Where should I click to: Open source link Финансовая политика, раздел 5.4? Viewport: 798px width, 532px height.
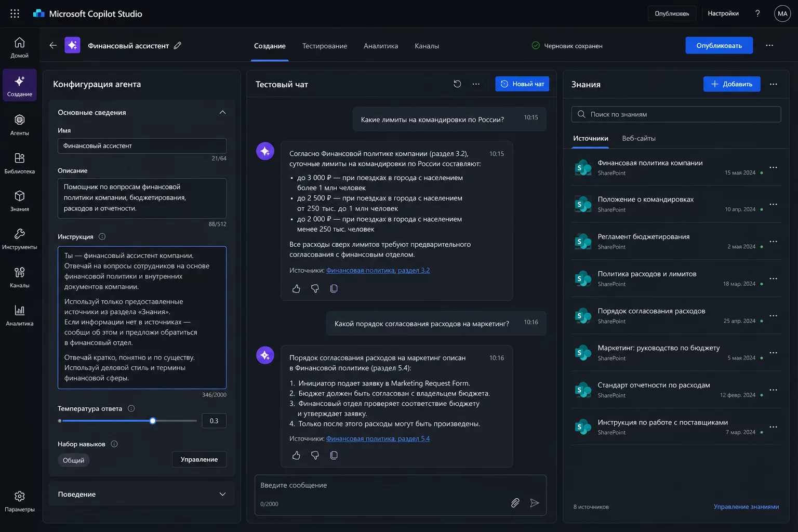(x=378, y=438)
